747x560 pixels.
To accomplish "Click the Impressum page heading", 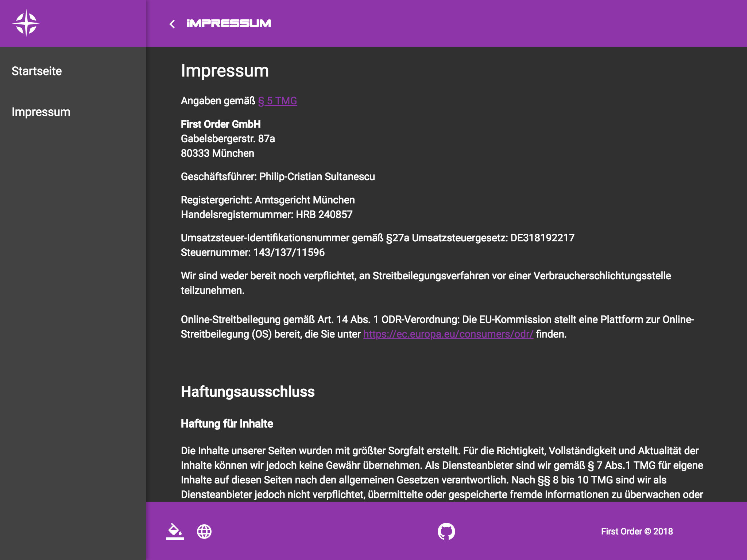I will pos(225,70).
